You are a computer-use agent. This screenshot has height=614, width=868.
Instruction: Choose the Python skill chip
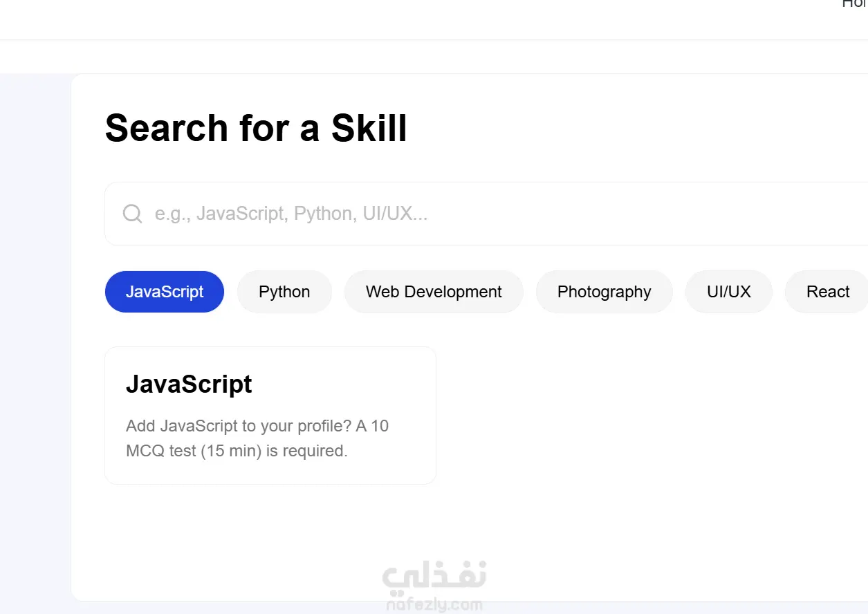(284, 292)
